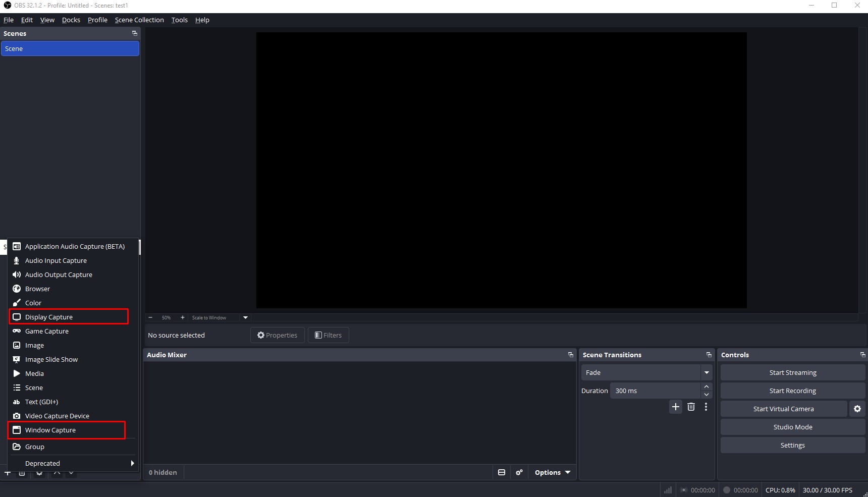Select Window Capture source
Image resolution: width=868 pixels, height=497 pixels.
click(73, 430)
